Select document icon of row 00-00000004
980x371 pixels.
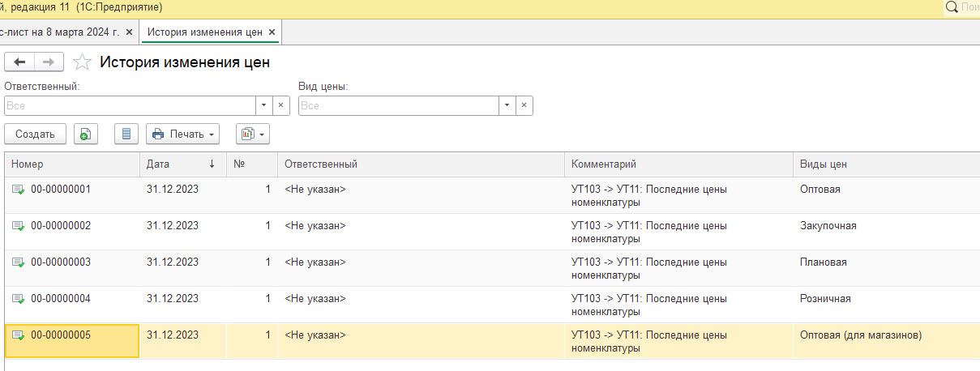pyautogui.click(x=19, y=299)
